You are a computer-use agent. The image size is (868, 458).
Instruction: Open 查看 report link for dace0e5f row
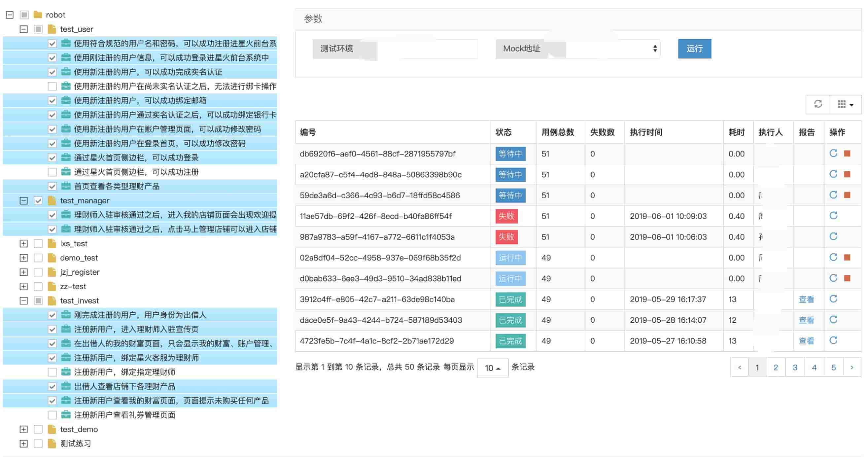(806, 320)
